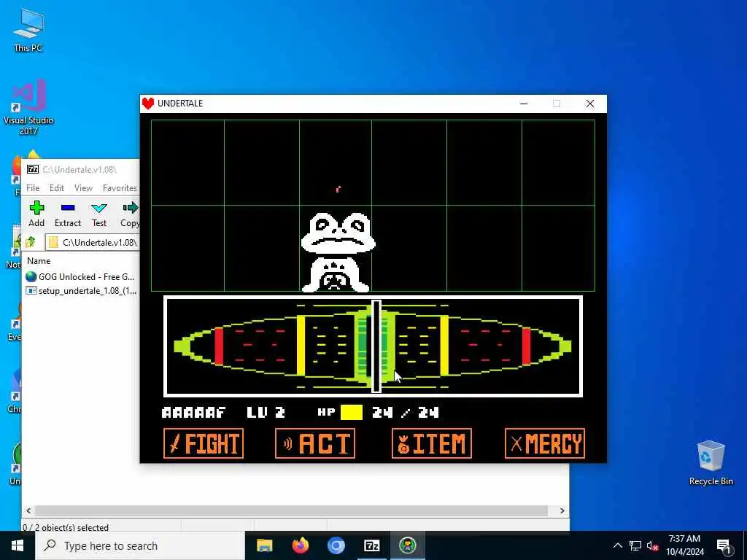Viewport: 747px width, 560px height.
Task: Open the Favorites menu in 7-Zip
Action: tap(120, 188)
